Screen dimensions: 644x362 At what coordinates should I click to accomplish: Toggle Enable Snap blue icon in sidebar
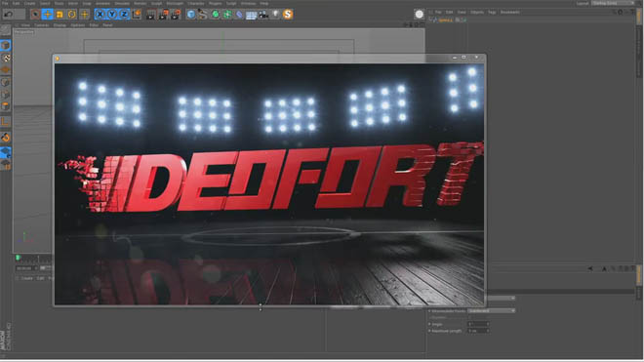click(x=5, y=152)
